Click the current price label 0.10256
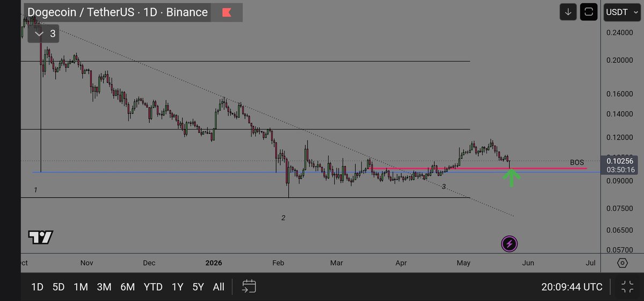Image resolution: width=644 pixels, height=301 pixels. tap(621, 161)
